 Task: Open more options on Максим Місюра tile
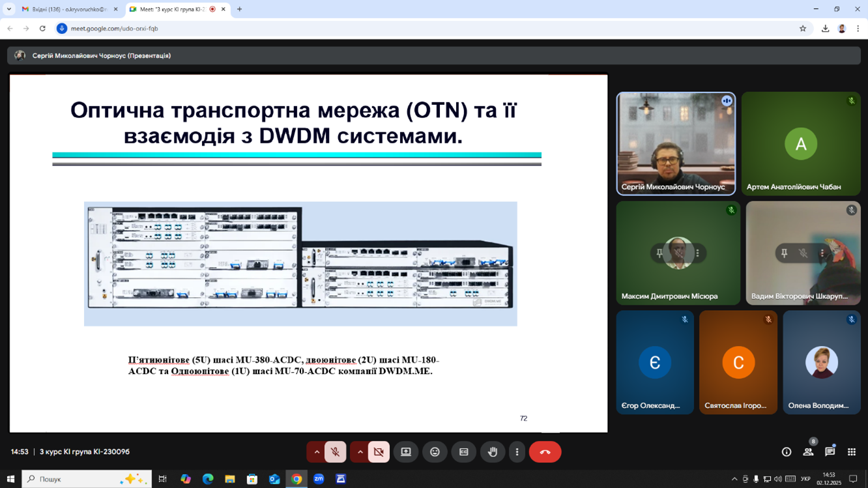[697, 253]
